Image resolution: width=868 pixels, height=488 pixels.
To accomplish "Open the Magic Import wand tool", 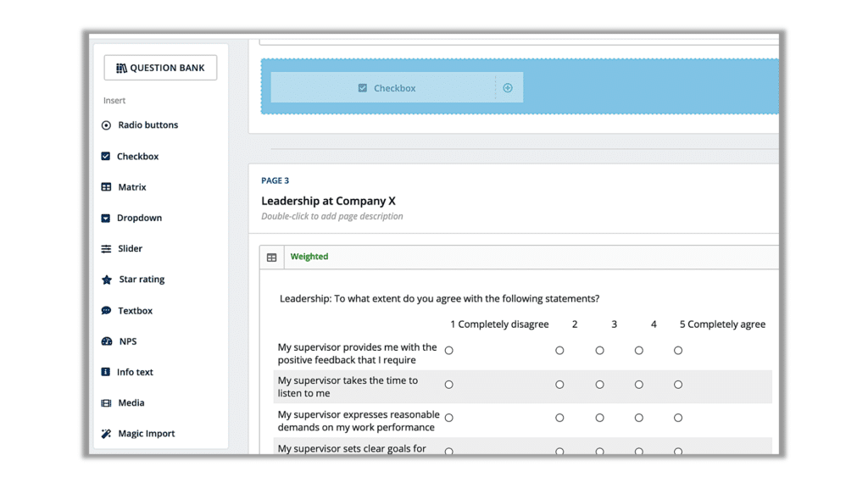I will point(106,434).
